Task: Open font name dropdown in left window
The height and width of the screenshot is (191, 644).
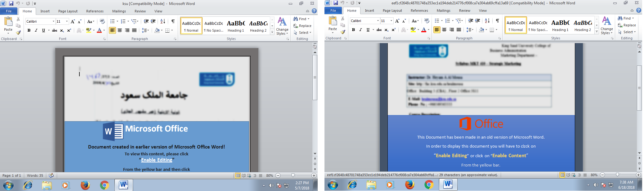Action: (x=53, y=21)
